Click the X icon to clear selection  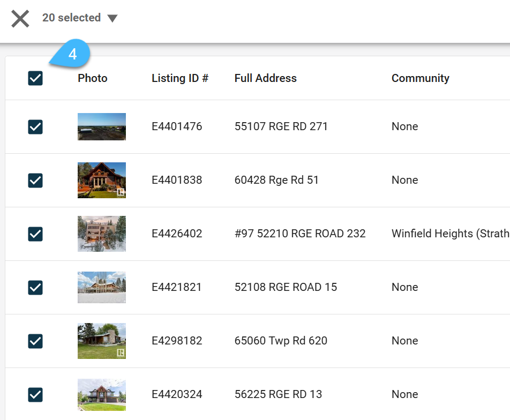[x=20, y=19]
